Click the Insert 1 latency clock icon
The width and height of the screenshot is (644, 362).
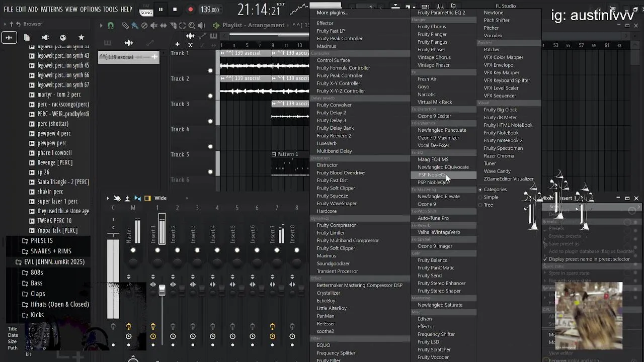[153, 336]
